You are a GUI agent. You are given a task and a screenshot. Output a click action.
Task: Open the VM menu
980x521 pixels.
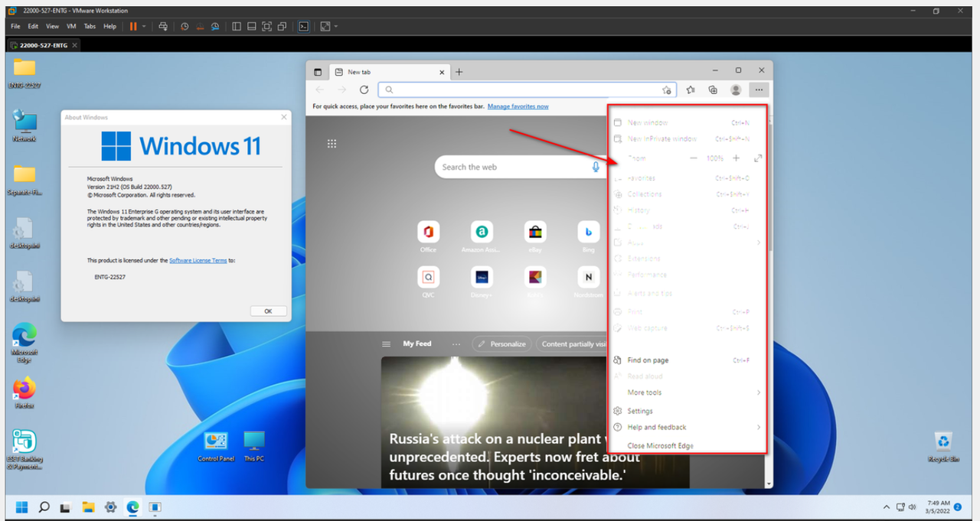(x=71, y=26)
